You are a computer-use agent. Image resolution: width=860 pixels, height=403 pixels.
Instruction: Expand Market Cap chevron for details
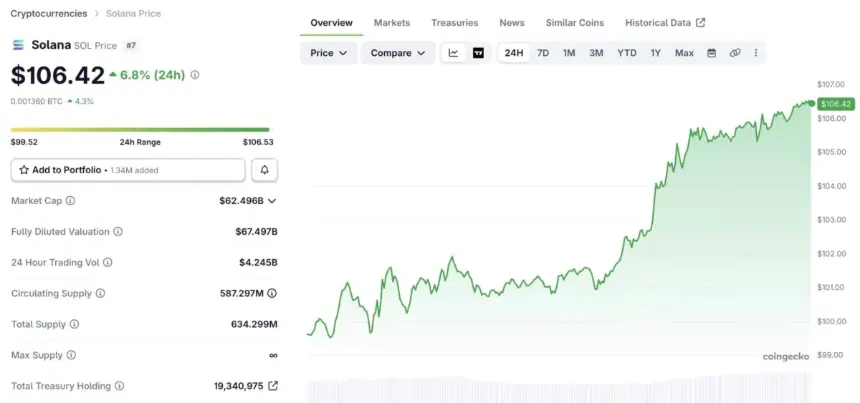[x=272, y=201]
